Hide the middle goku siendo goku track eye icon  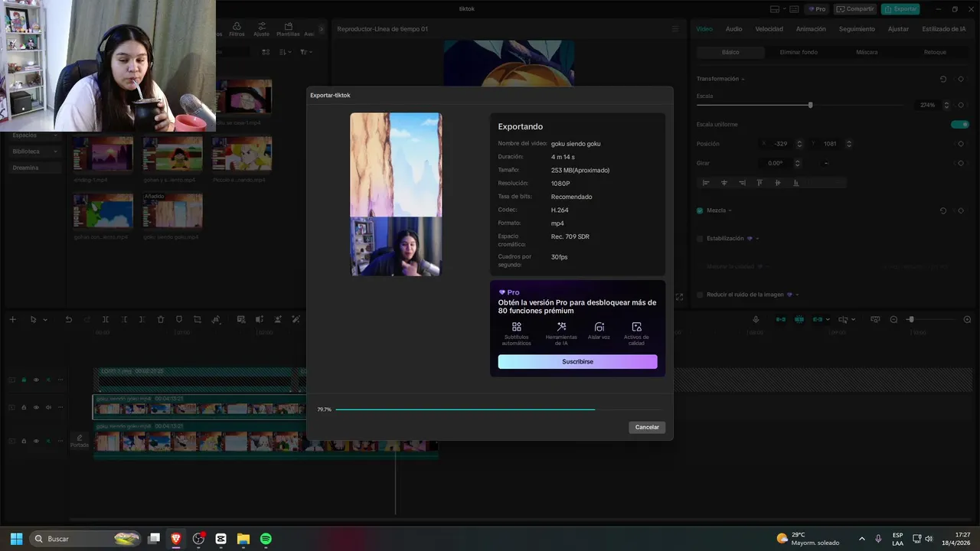click(x=36, y=407)
